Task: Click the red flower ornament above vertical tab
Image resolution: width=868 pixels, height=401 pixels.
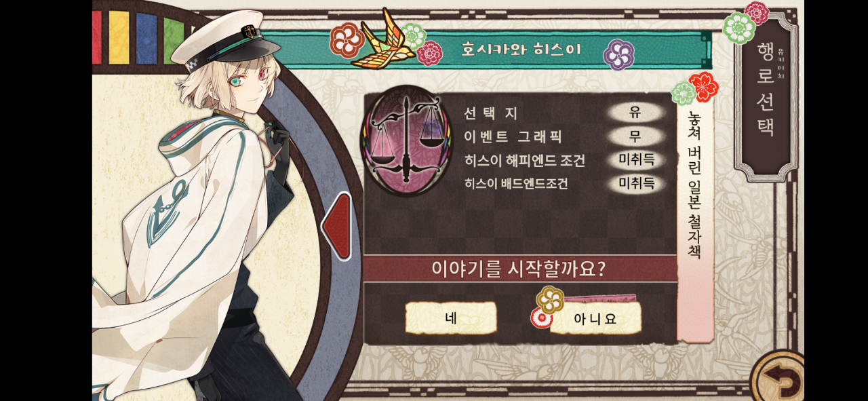Action: tap(703, 87)
